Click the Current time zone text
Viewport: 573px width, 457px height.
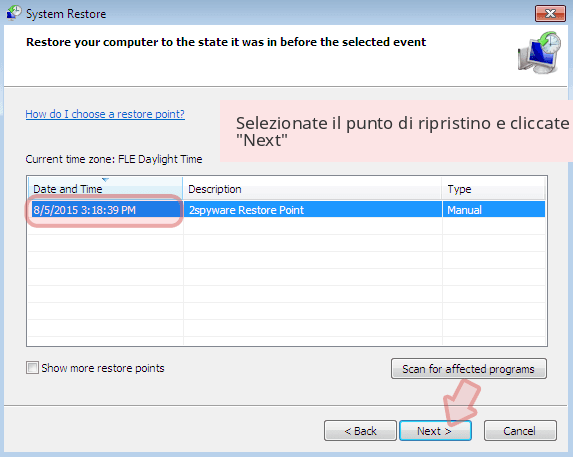tap(114, 159)
